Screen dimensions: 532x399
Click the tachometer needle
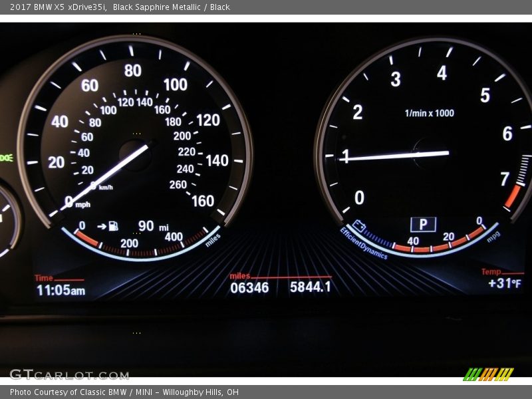pos(394,156)
